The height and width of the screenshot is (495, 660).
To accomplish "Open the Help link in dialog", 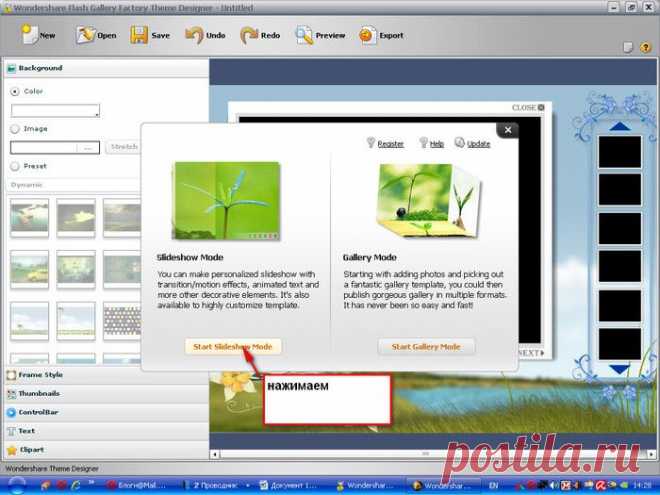I will coord(436,144).
